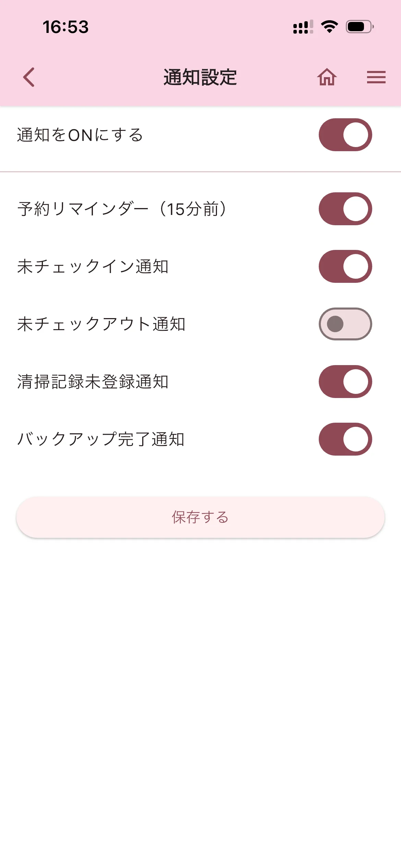Tap the バックアップ完了通知 label text
Screen dimensions: 401x868
click(101, 439)
